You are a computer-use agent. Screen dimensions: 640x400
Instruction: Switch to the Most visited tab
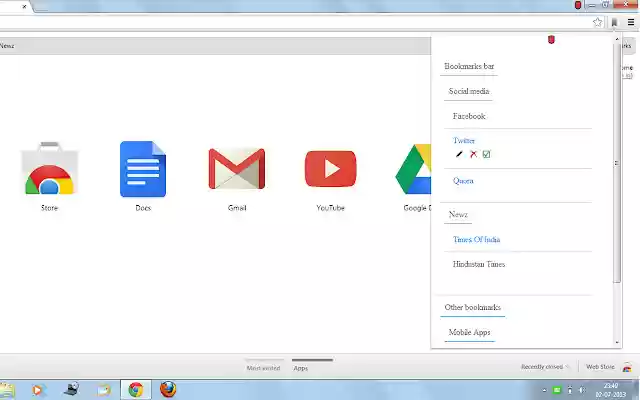pyautogui.click(x=263, y=368)
